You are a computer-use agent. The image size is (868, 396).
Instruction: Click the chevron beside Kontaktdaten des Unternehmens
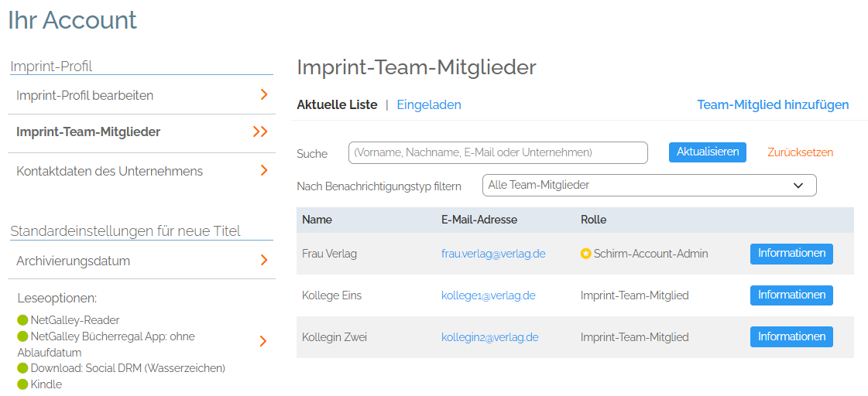264,170
